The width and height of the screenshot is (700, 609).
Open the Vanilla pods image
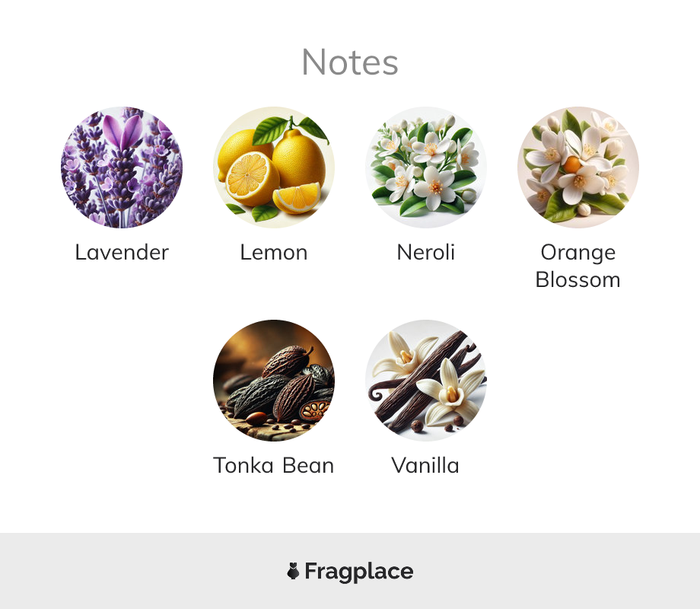pyautogui.click(x=426, y=380)
